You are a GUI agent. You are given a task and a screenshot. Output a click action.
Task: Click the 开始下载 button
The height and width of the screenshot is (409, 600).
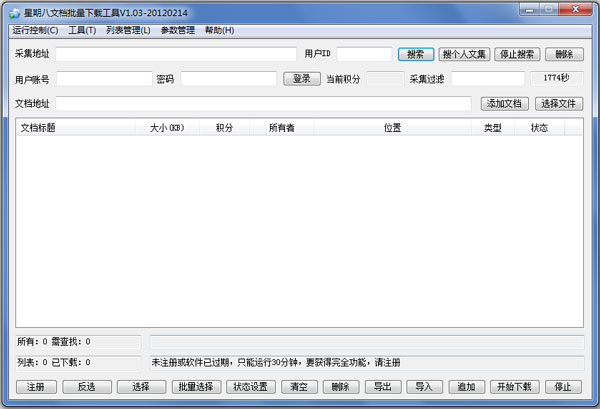click(514, 387)
